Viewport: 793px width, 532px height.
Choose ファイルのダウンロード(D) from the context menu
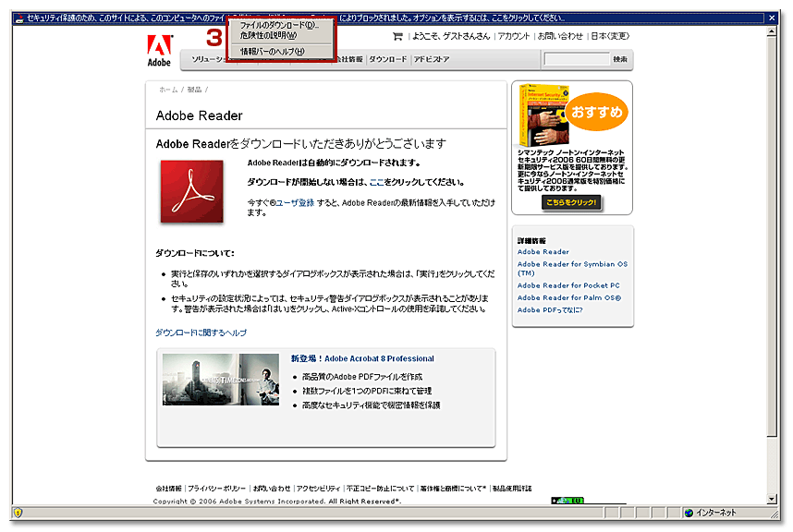[x=279, y=25]
